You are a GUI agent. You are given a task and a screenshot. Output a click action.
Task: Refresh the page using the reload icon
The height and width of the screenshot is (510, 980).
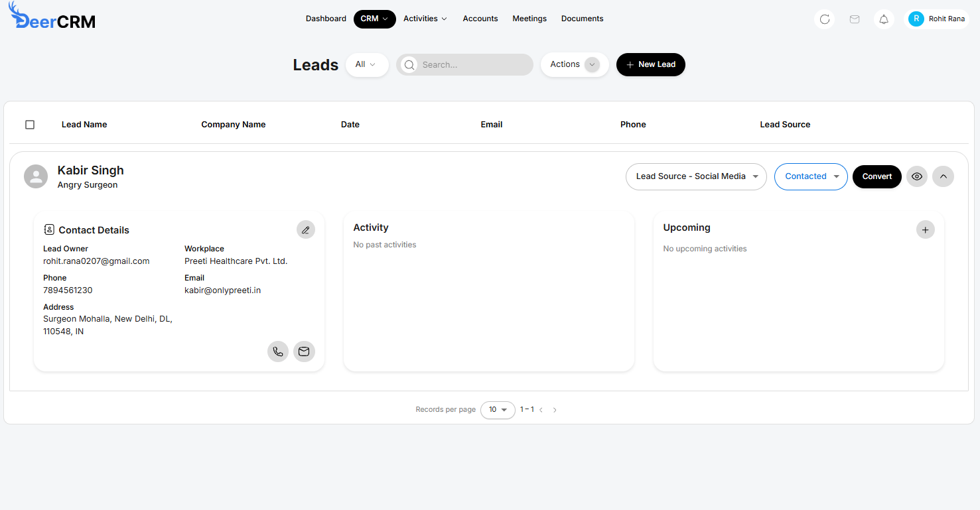pyautogui.click(x=824, y=19)
